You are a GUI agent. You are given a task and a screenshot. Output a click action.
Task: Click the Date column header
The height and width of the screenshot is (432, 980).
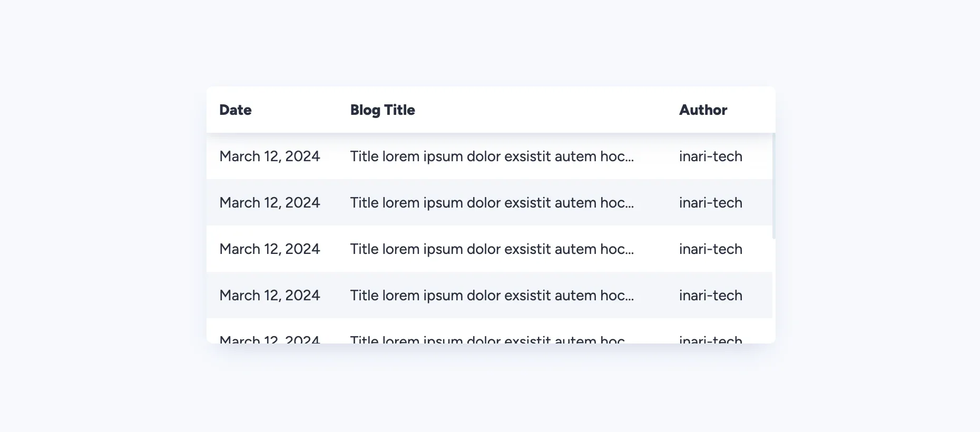pyautogui.click(x=236, y=110)
